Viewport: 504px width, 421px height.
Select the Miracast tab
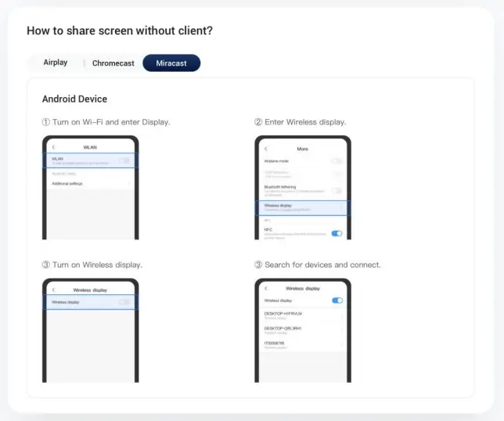171,63
